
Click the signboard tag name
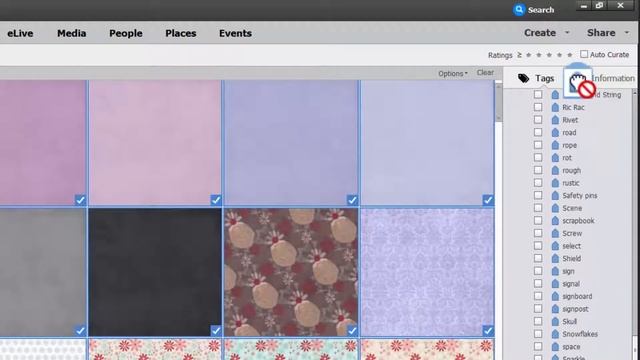pyautogui.click(x=577, y=296)
